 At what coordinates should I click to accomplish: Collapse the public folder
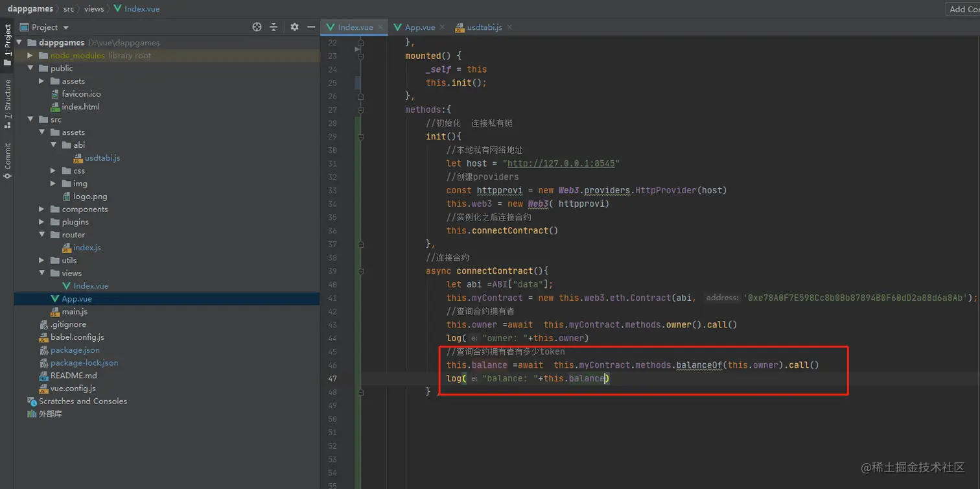point(30,68)
